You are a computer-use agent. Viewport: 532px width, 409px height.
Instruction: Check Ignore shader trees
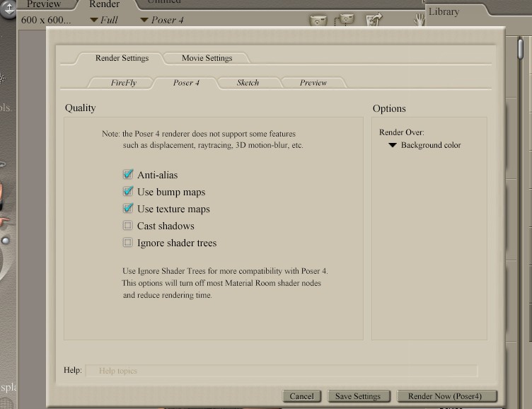tap(128, 243)
